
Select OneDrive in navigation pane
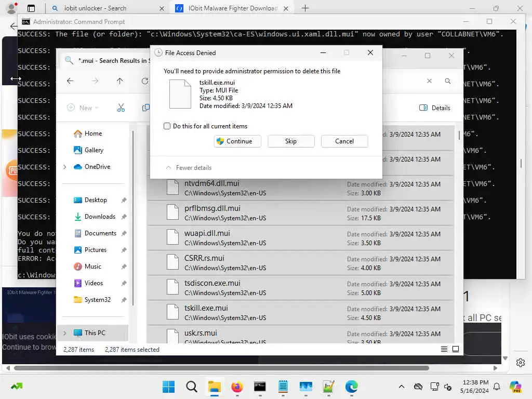pyautogui.click(x=92, y=167)
